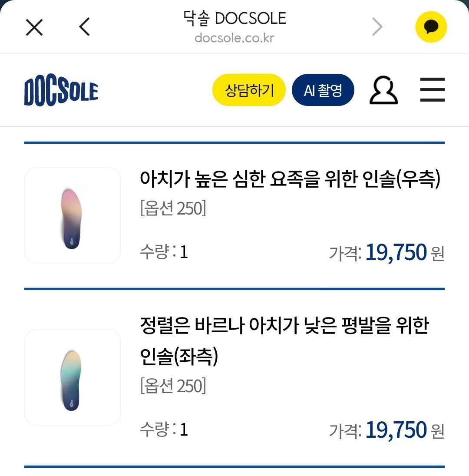Click the first item's 19,750 원 price
469x476 pixels.
click(405, 252)
